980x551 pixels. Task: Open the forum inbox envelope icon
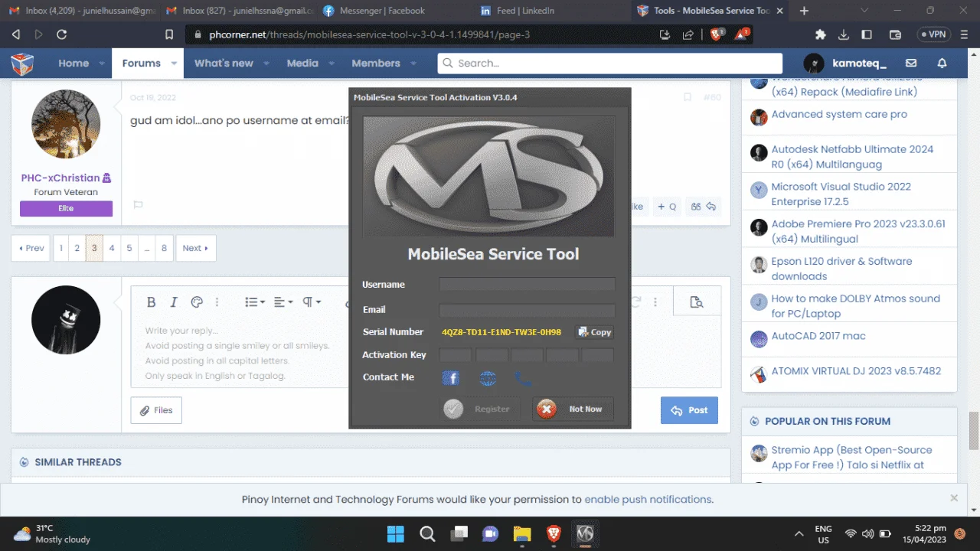coord(911,64)
